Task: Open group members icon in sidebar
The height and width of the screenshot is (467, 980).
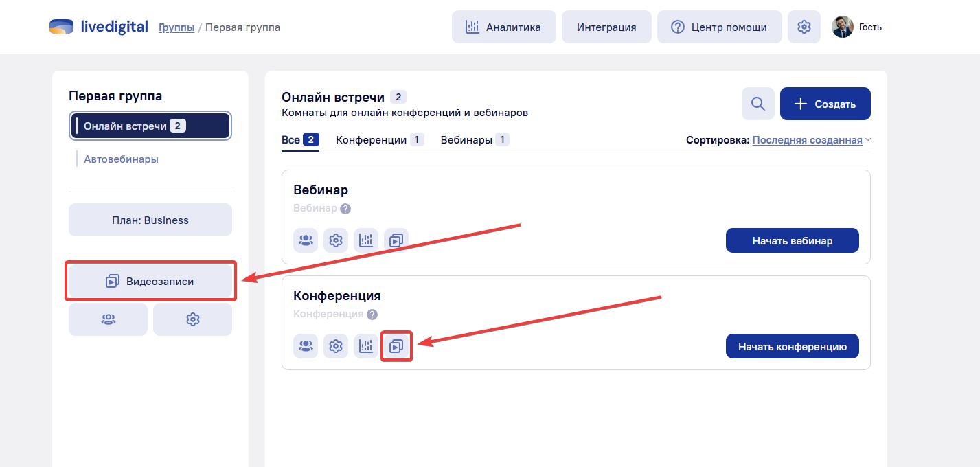Action: pyautogui.click(x=108, y=319)
